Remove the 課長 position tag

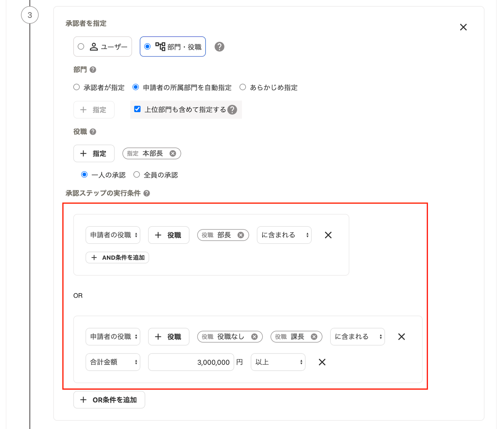point(314,337)
